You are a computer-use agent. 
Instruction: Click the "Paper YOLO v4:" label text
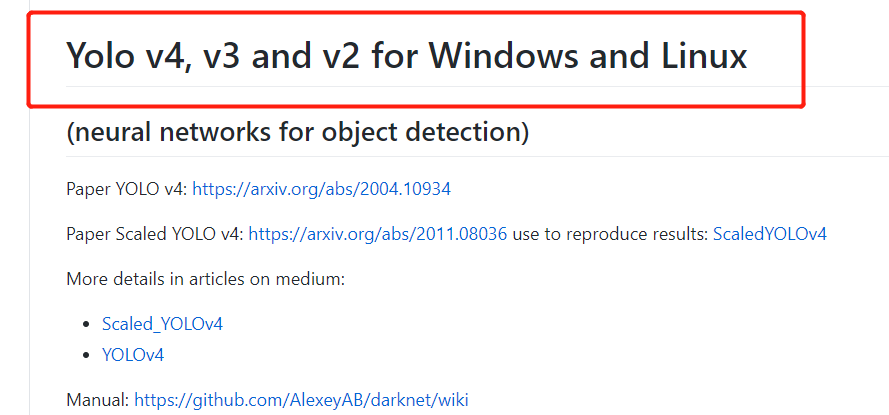(127, 188)
